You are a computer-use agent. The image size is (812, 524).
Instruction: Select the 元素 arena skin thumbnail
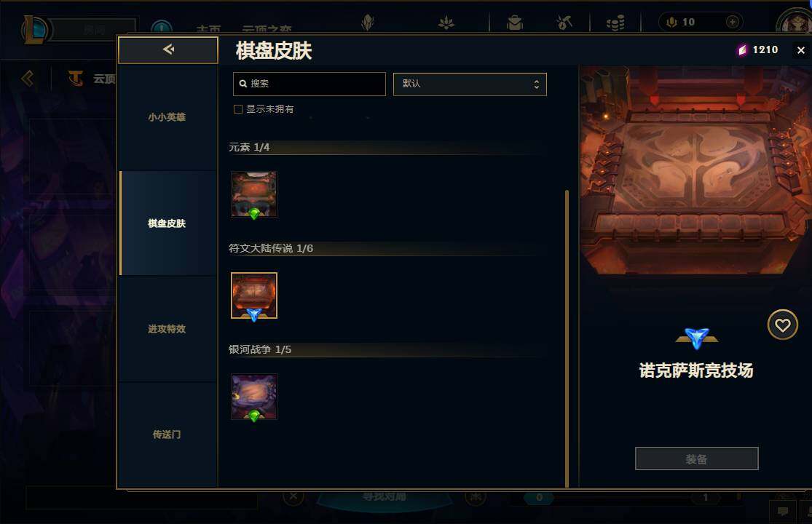253,194
